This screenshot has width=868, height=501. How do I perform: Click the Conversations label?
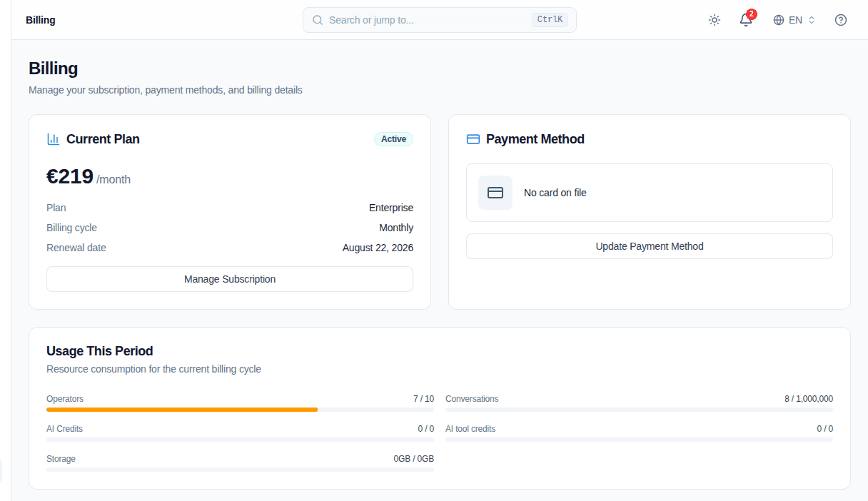(472, 399)
